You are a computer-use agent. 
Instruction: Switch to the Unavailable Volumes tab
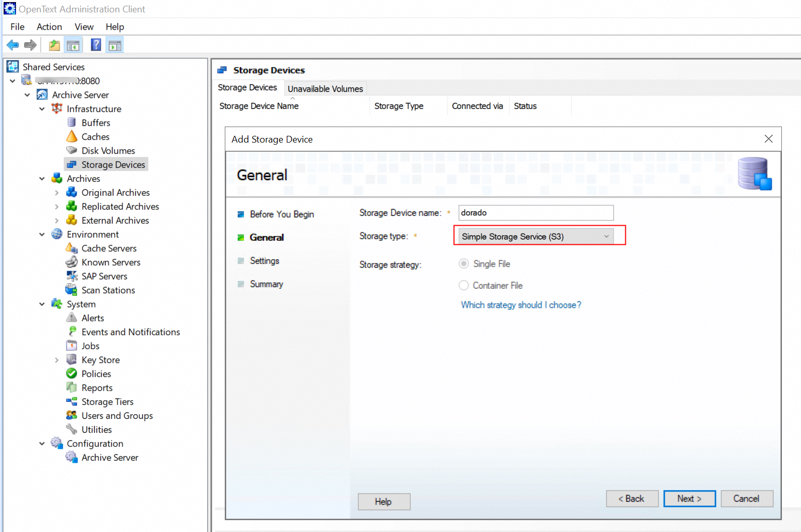pos(326,89)
